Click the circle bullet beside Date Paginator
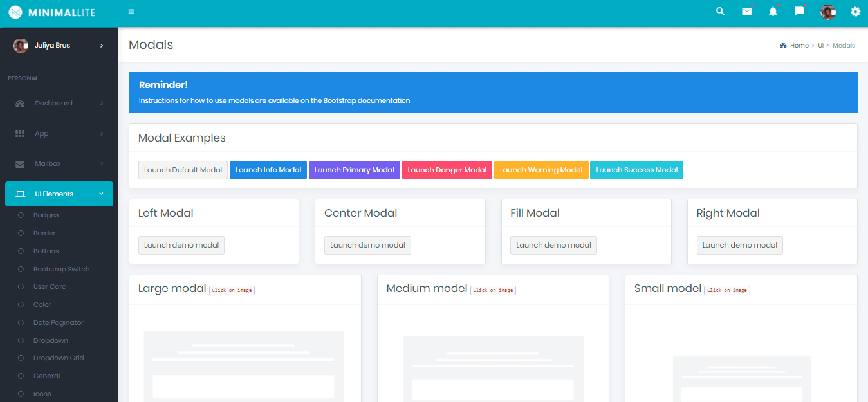The width and height of the screenshot is (868, 402). coord(21,323)
